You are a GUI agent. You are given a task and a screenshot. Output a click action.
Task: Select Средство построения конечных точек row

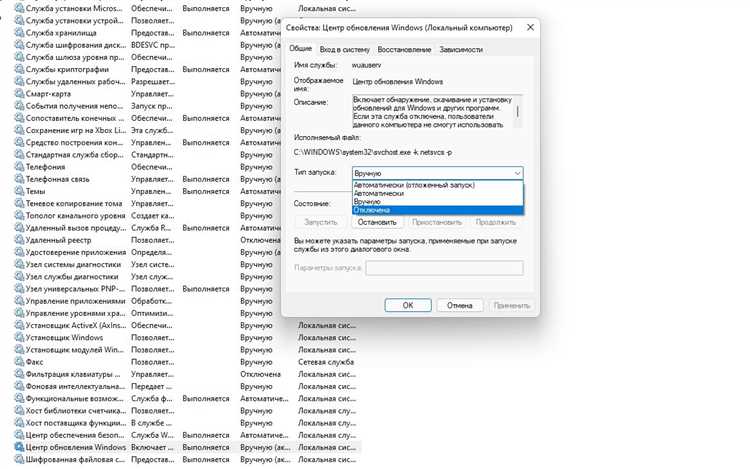click(148, 142)
